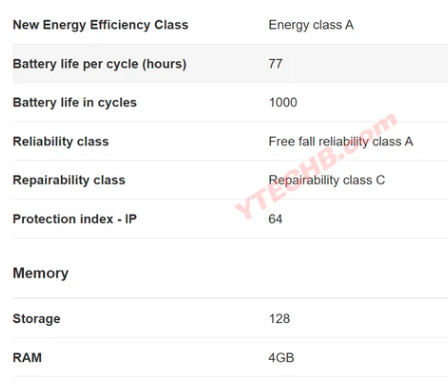The height and width of the screenshot is (384, 448).
Task: Click the Protection index - IP label
Action: point(75,219)
